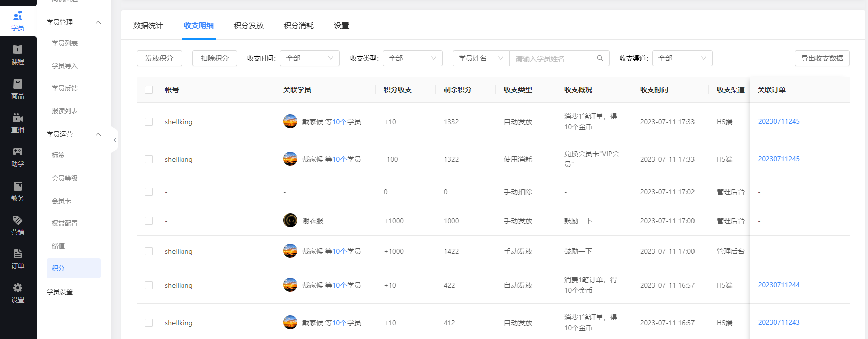This screenshot has height=339, width=868.
Task: Click the 剩余积分 column header
Action: coord(458,90)
